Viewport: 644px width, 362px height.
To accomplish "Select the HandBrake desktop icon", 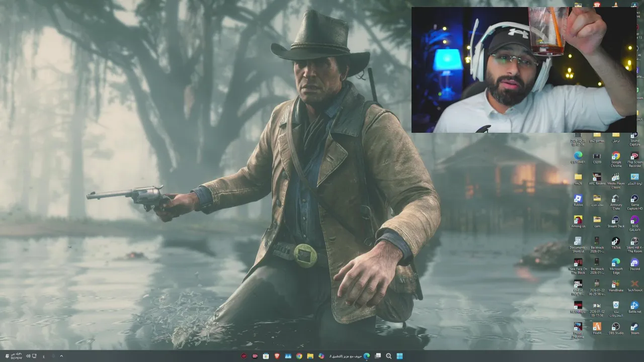I will [616, 286].
